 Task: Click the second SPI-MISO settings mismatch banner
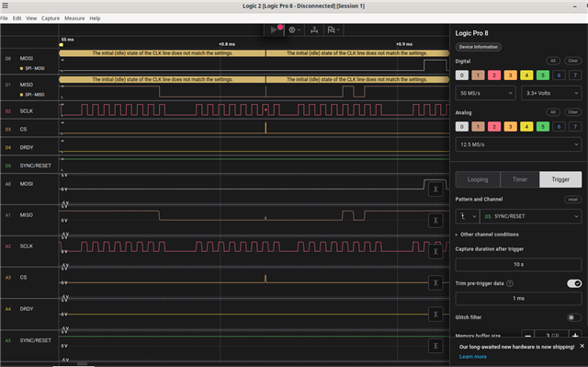pos(357,79)
